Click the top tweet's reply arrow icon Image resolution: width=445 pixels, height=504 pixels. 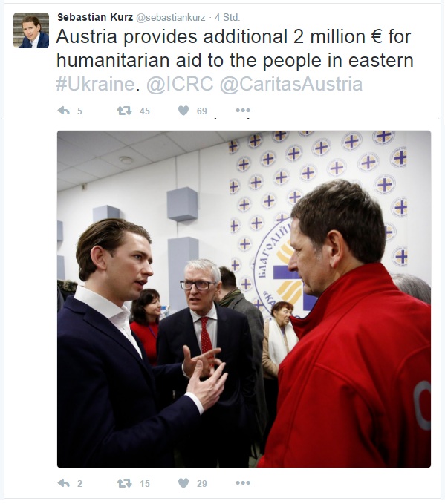(64, 111)
